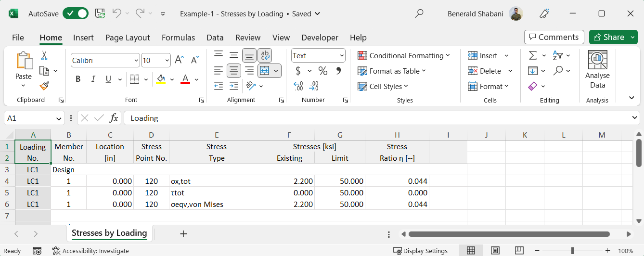Click Decrease Indent icon
Screen dimensions: 644x256
pyautogui.click(x=219, y=86)
